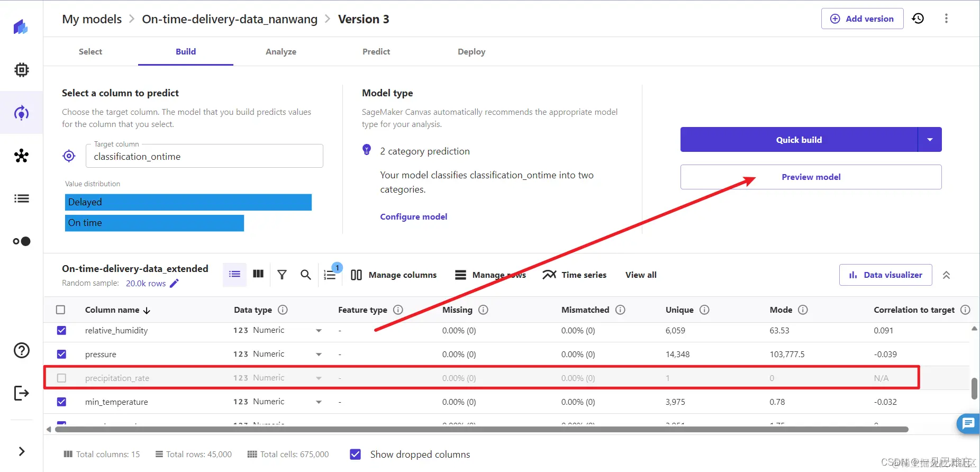Open the ML ops network icon in the sidebar
The height and width of the screenshot is (472, 980).
coord(21,156)
